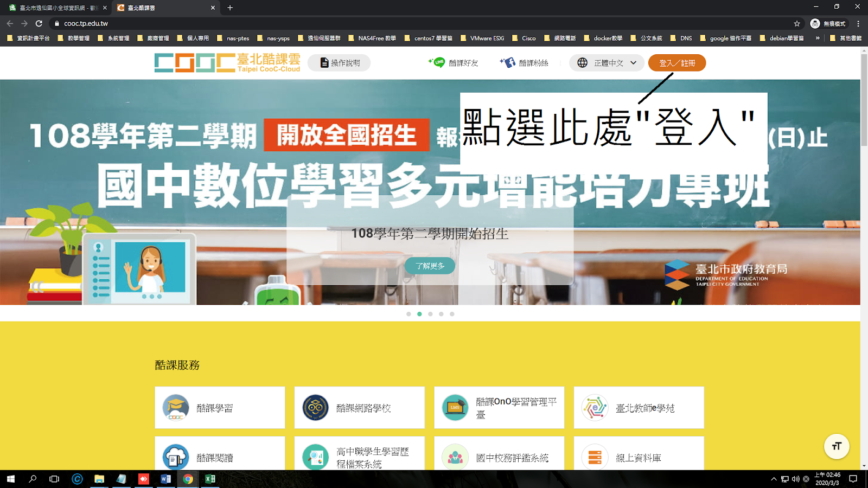Viewport: 868px width, 488px height.
Task: Open the VMware ESXi bookmark folder
Action: click(x=482, y=38)
